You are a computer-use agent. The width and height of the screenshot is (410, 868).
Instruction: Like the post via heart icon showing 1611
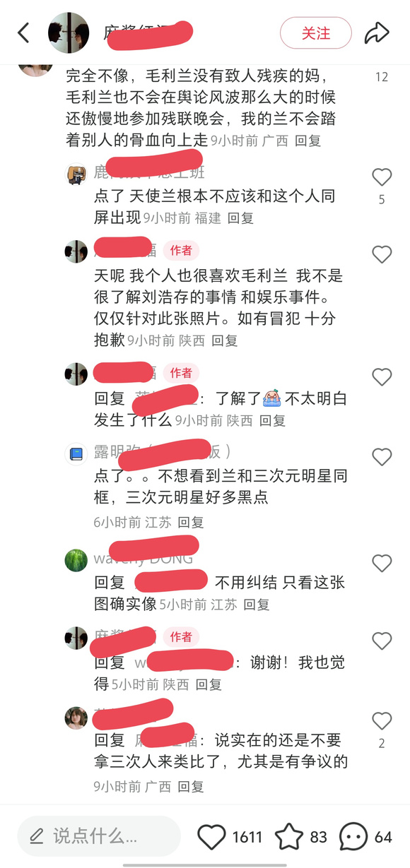[211, 837]
